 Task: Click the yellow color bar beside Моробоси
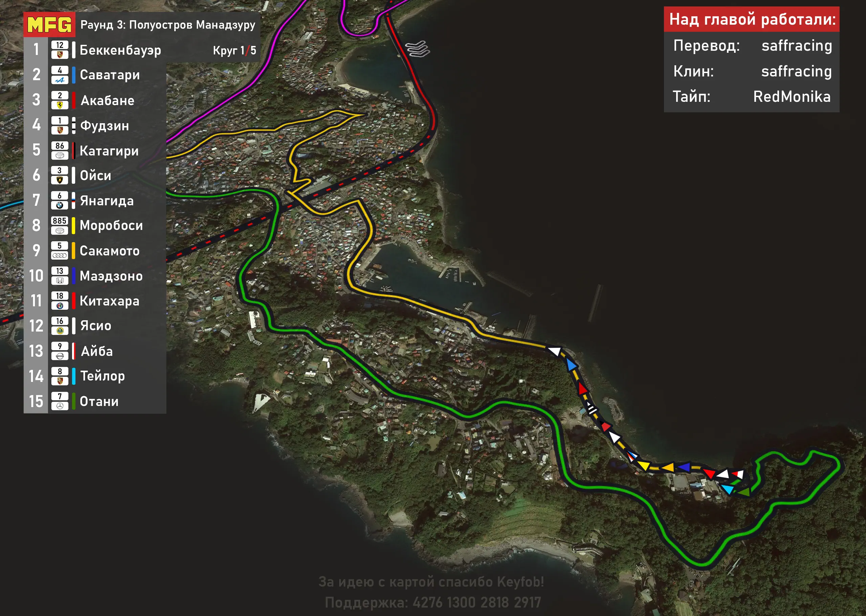(x=73, y=225)
